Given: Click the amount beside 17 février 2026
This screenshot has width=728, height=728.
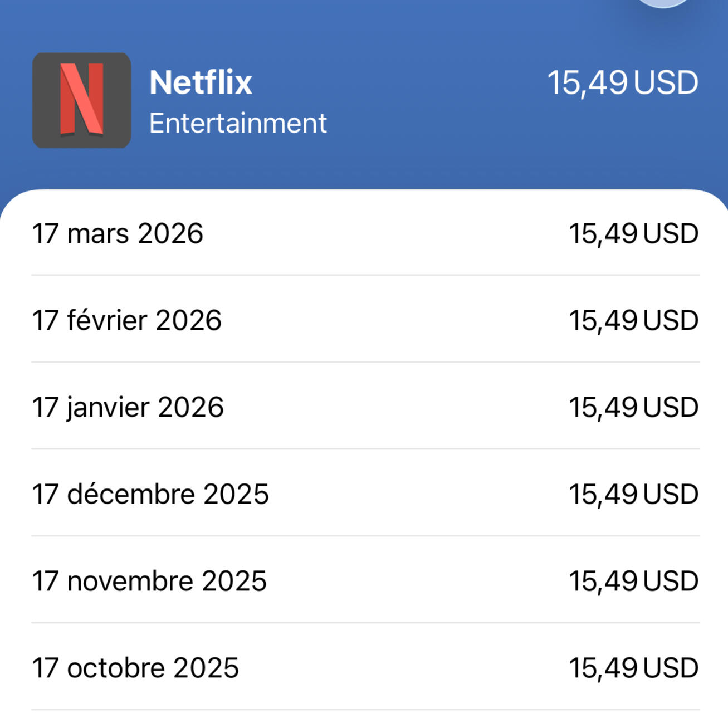Looking at the screenshot, I should pos(633,320).
